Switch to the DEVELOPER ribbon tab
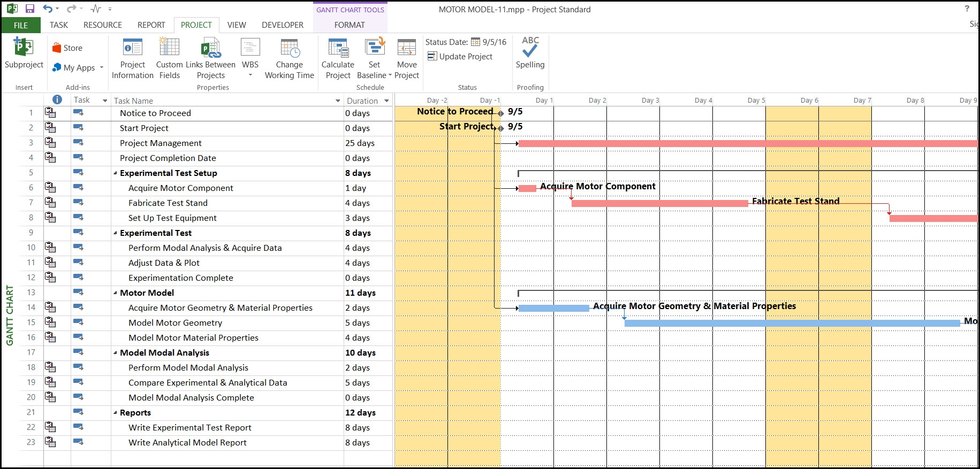The width and height of the screenshot is (980, 469). pyautogui.click(x=283, y=25)
